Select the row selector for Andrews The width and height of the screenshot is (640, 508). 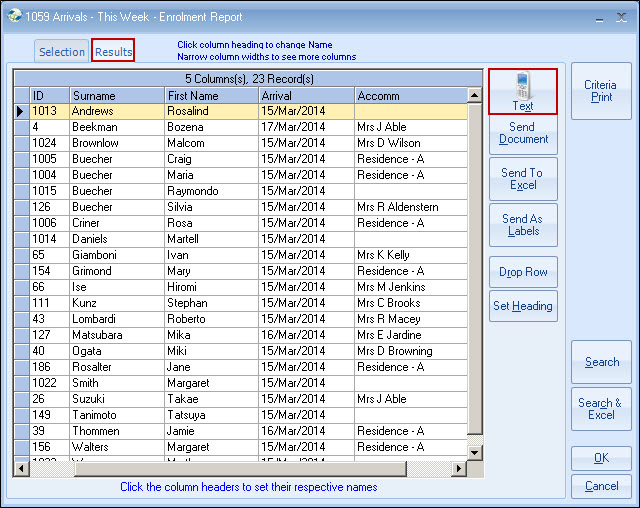coord(22,111)
